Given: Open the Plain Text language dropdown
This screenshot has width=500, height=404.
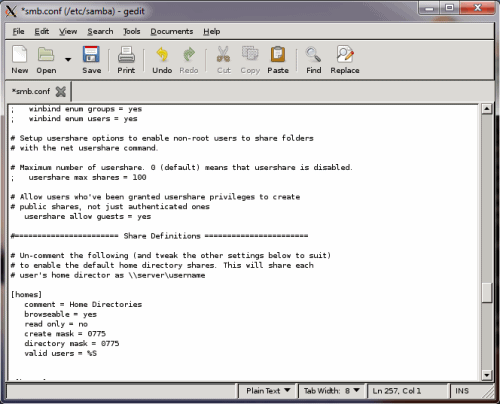Looking at the screenshot, I should click(x=268, y=391).
